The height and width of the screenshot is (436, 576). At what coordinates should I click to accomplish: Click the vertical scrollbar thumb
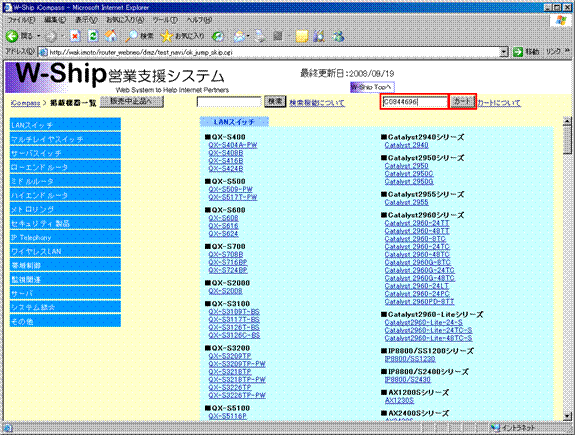click(567, 140)
